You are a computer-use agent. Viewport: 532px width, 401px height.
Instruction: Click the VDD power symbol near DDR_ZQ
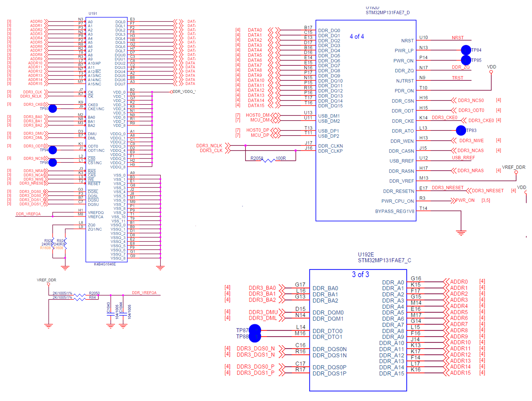(491, 72)
